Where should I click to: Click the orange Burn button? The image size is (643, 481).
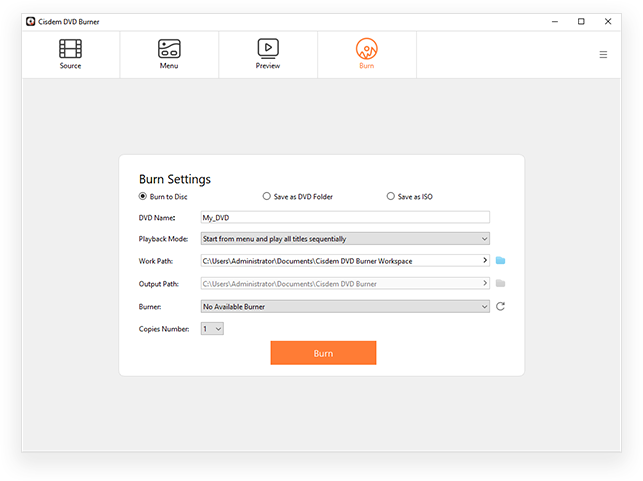point(323,353)
